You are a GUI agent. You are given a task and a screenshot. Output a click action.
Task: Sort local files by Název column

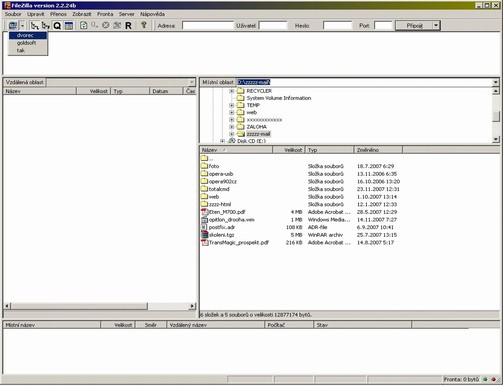(x=236, y=150)
